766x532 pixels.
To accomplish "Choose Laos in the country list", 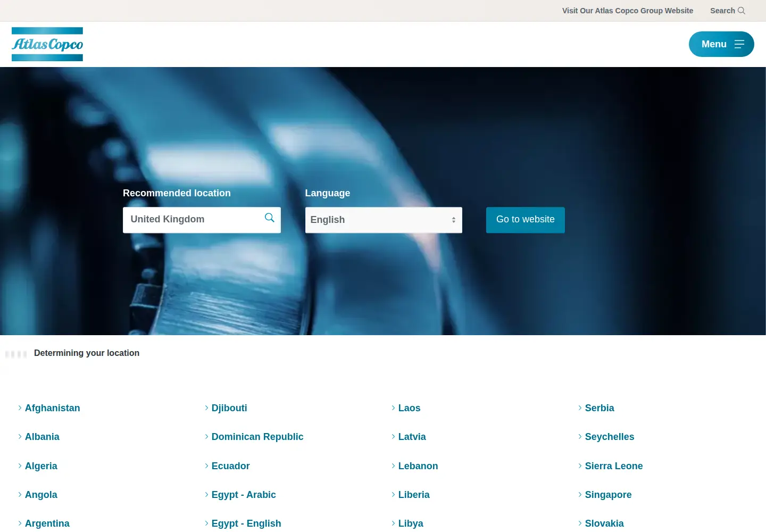I will click(409, 408).
